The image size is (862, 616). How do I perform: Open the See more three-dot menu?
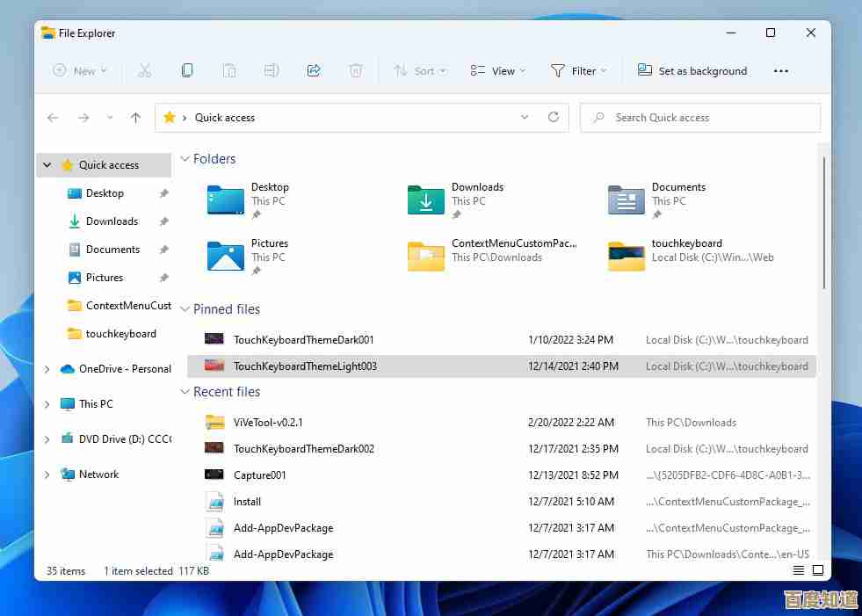pos(780,71)
